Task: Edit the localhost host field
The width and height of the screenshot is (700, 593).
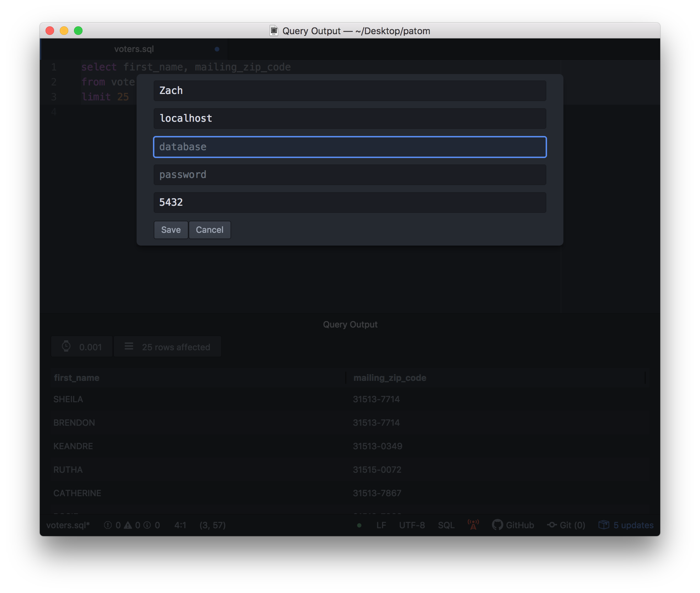Action: (x=350, y=119)
